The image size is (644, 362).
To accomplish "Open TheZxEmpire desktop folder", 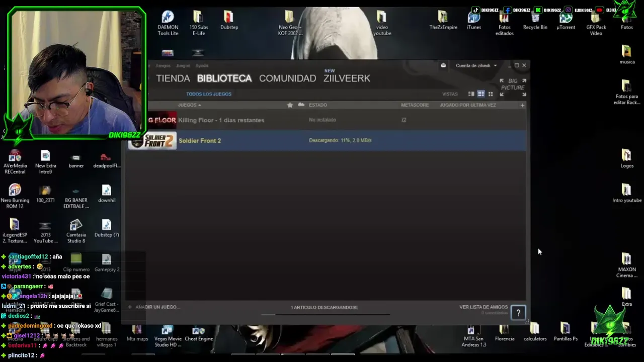I will (443, 20).
